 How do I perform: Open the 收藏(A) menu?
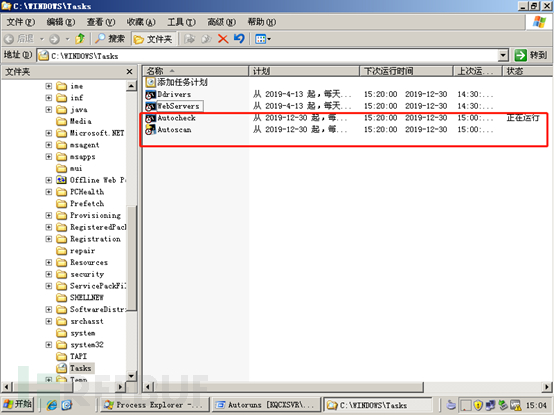[141, 22]
